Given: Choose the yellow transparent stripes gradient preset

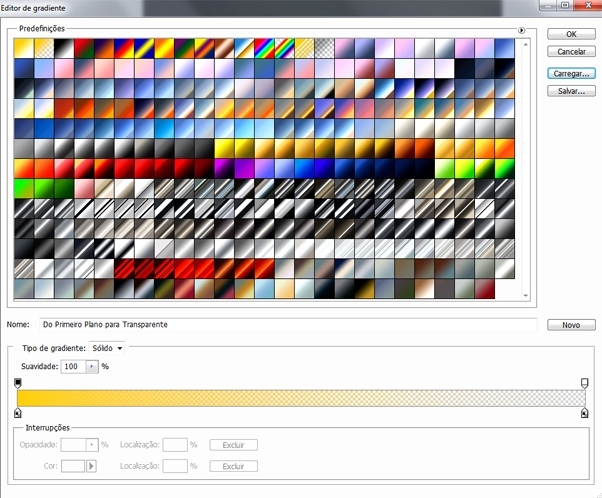Looking at the screenshot, I should tap(304, 48).
